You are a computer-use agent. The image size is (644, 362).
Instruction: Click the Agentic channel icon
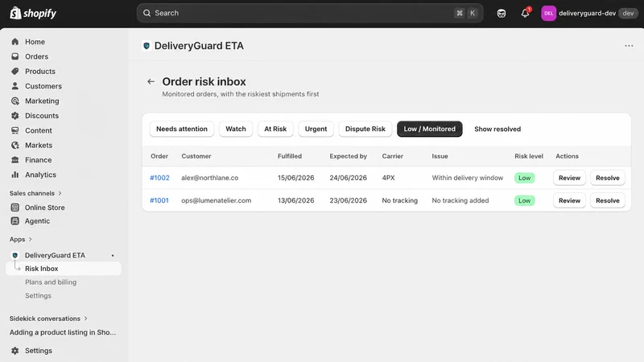coord(15,220)
